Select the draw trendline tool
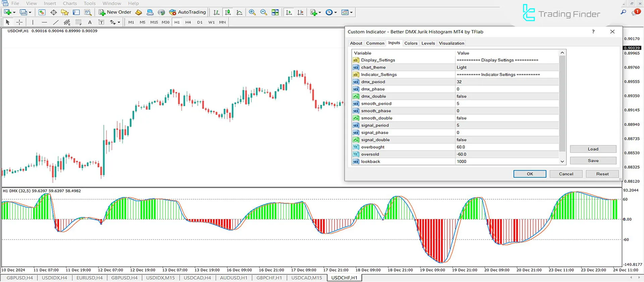Screen dimensions: 644x282 tap(56, 22)
